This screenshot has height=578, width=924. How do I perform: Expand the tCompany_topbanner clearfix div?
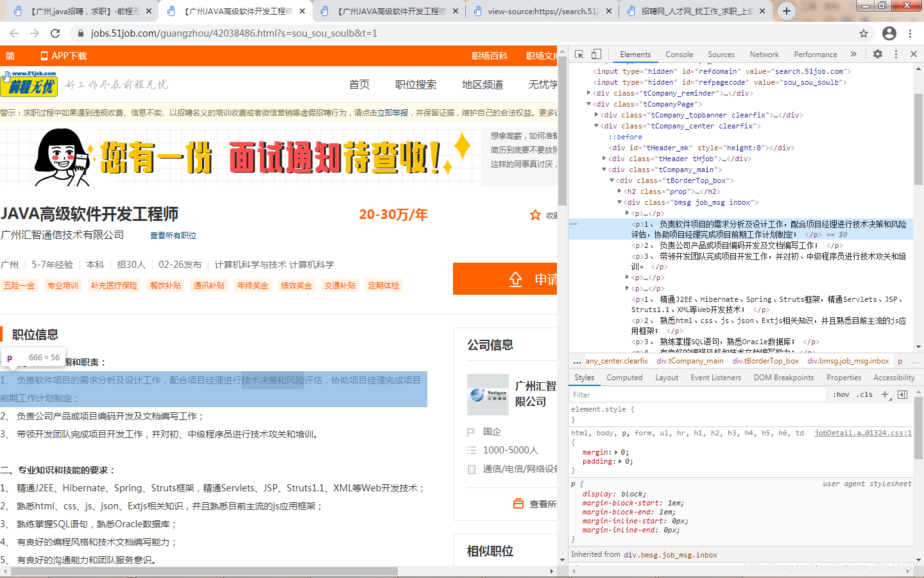coord(596,115)
